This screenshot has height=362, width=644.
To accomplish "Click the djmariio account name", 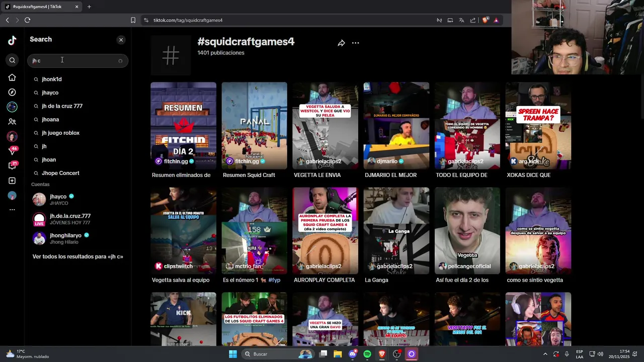I will point(387,161).
